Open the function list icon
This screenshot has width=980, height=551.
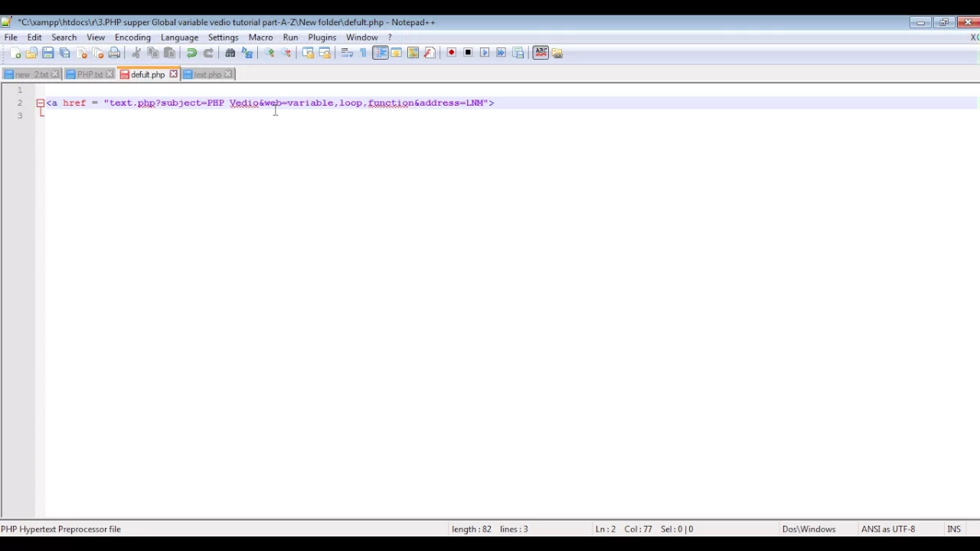(x=430, y=53)
